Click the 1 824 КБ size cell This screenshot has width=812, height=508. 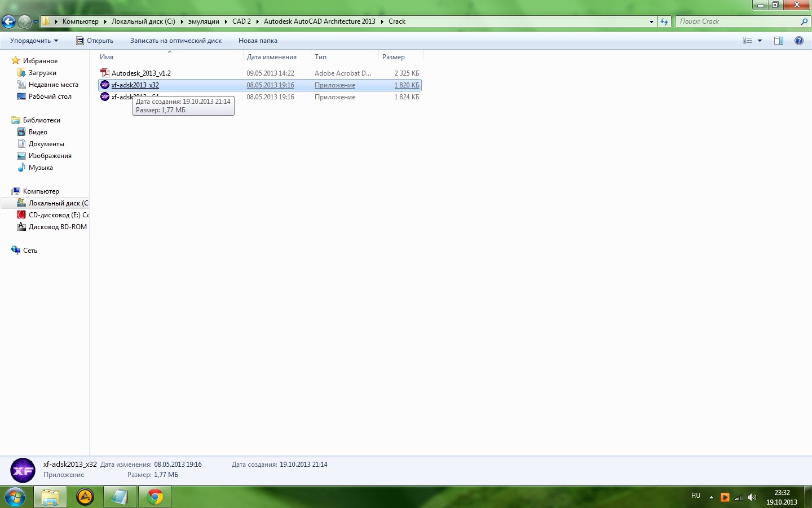[407, 97]
